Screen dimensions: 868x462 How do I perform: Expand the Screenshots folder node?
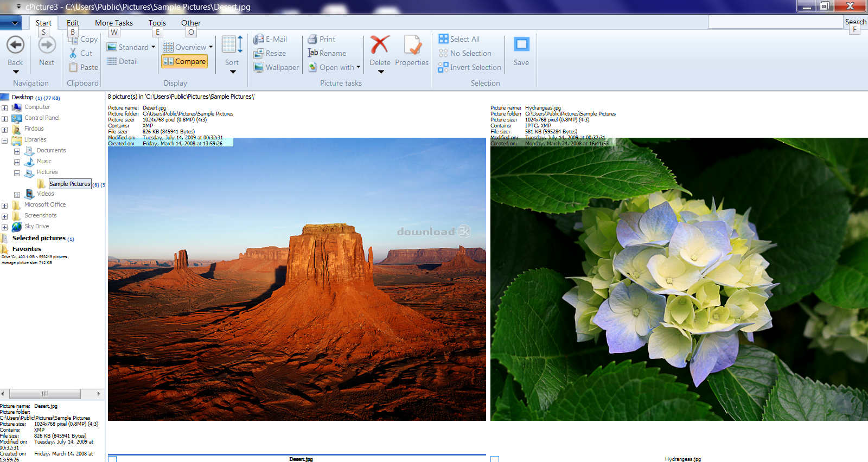(x=5, y=216)
